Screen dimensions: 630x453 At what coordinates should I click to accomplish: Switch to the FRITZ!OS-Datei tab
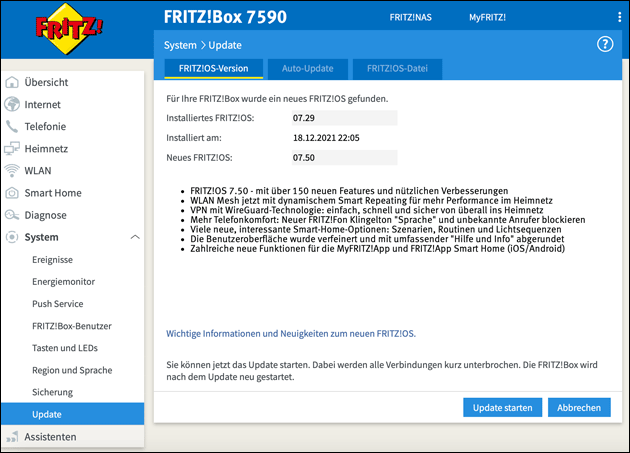point(397,69)
